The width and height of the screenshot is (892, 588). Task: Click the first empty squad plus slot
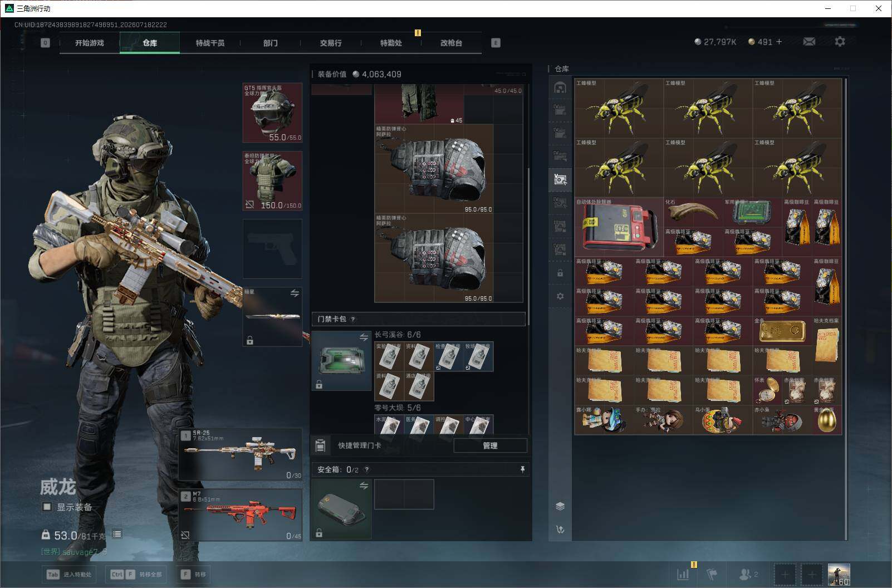(x=785, y=574)
